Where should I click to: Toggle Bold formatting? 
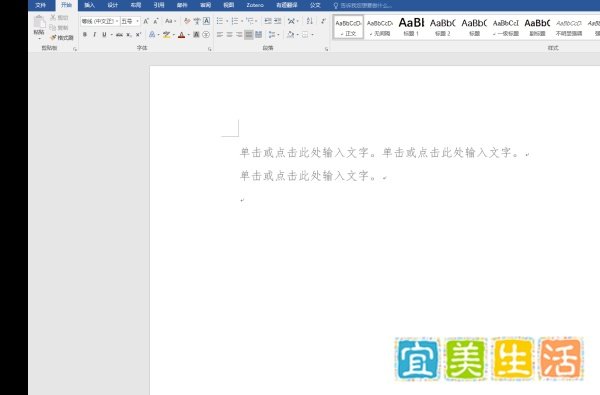click(x=85, y=35)
